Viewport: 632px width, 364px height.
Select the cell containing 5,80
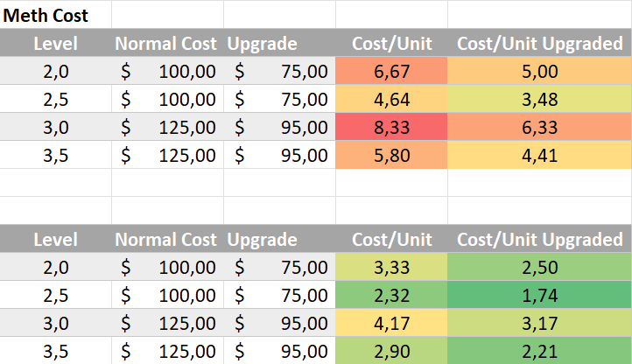point(391,155)
